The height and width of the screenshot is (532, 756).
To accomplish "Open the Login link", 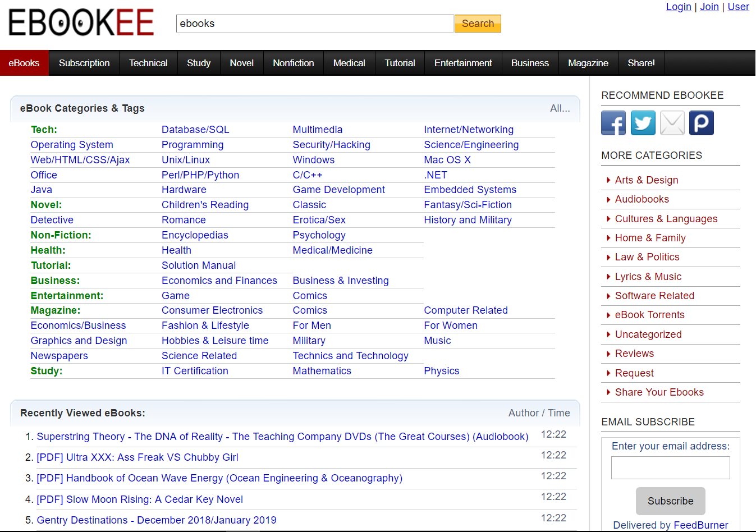I will (x=678, y=7).
